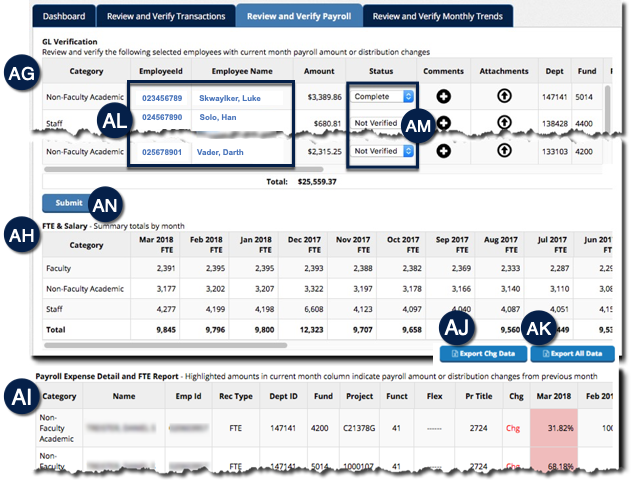Viewport: 633px width, 480px height.
Task: Select the Review and Verify Payroll tab
Action: coord(297,16)
